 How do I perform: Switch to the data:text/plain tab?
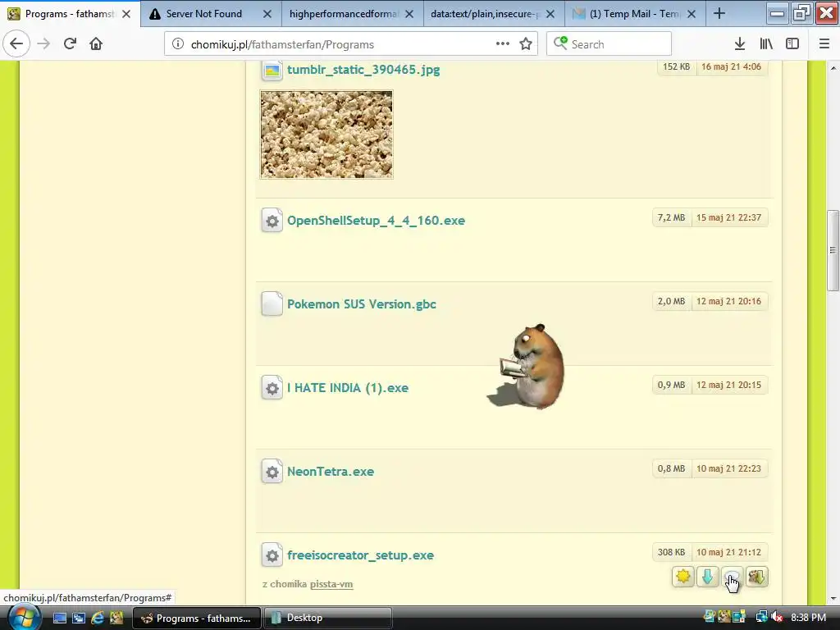coord(485,14)
